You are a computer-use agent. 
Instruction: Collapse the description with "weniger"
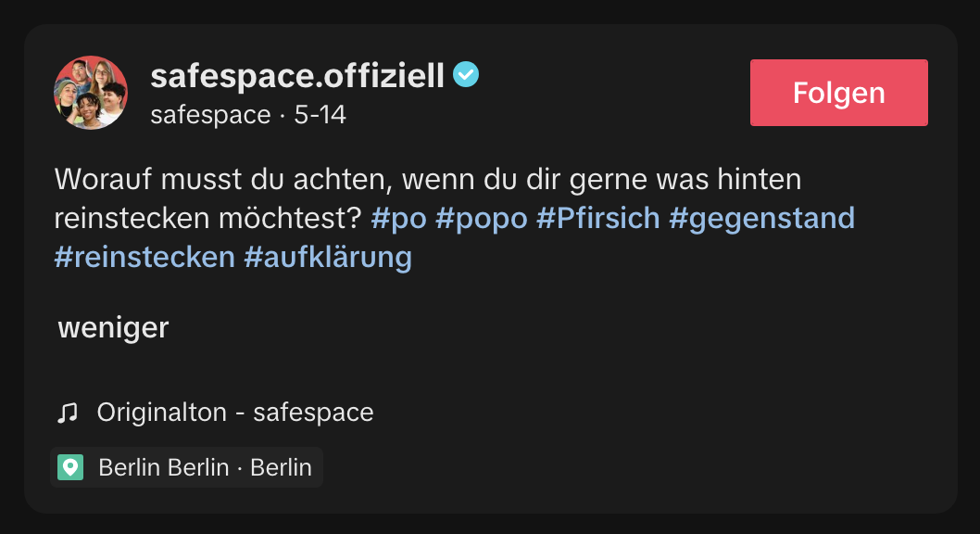113,327
